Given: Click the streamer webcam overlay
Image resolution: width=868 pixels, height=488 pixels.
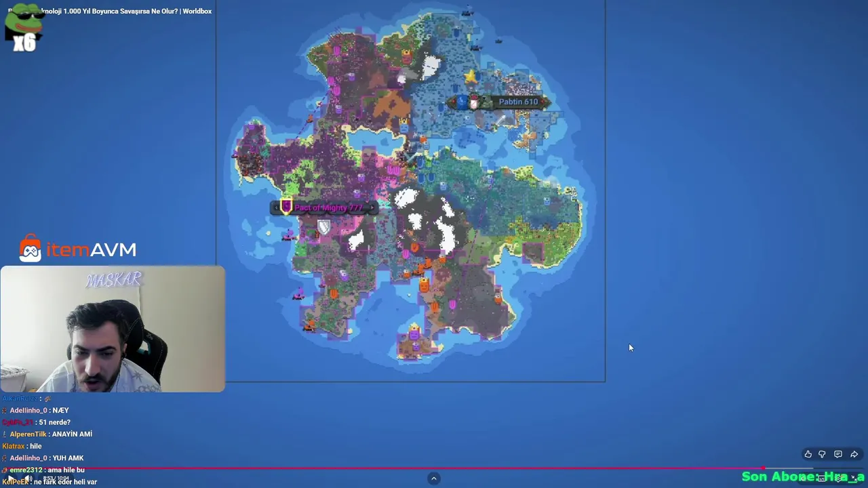Looking at the screenshot, I should coord(113,329).
